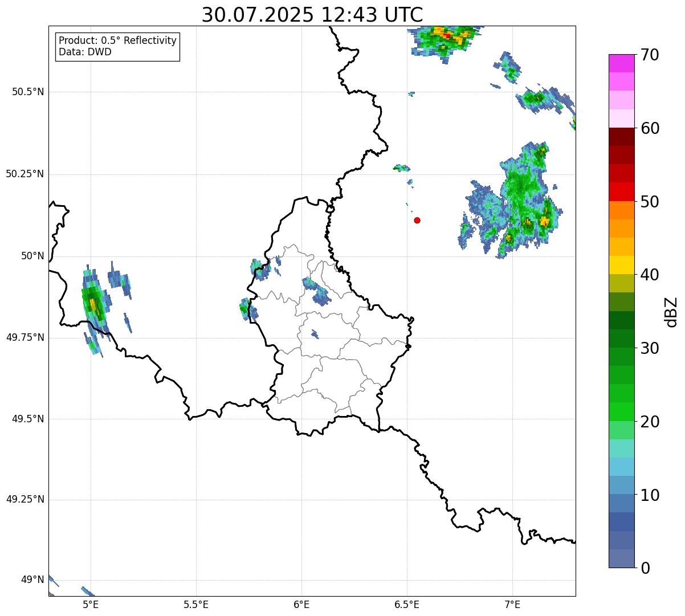Click colorbar tick label 10

point(650,495)
